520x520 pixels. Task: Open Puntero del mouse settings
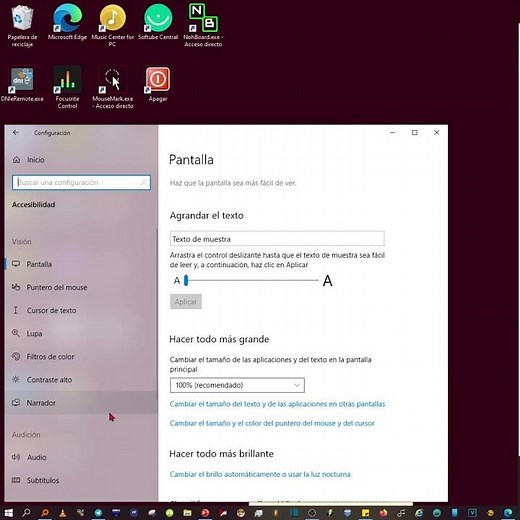point(81,287)
